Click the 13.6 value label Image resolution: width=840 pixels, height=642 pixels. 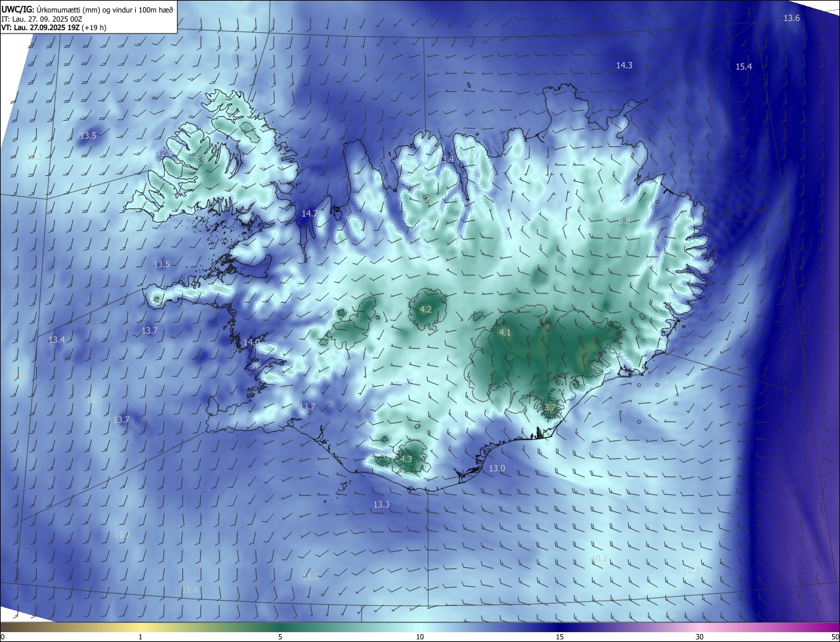tap(791, 18)
